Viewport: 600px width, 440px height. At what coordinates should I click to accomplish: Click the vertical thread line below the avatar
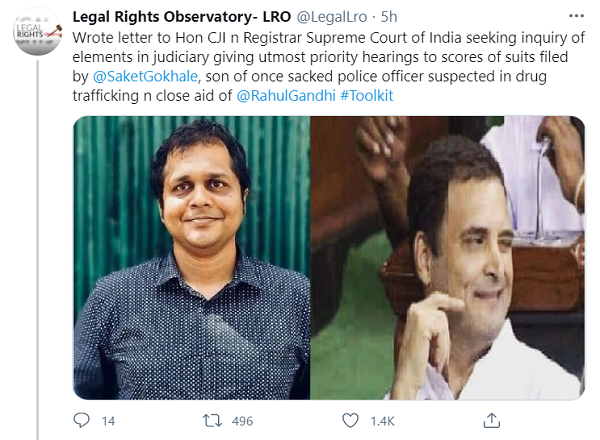[x=38, y=250]
